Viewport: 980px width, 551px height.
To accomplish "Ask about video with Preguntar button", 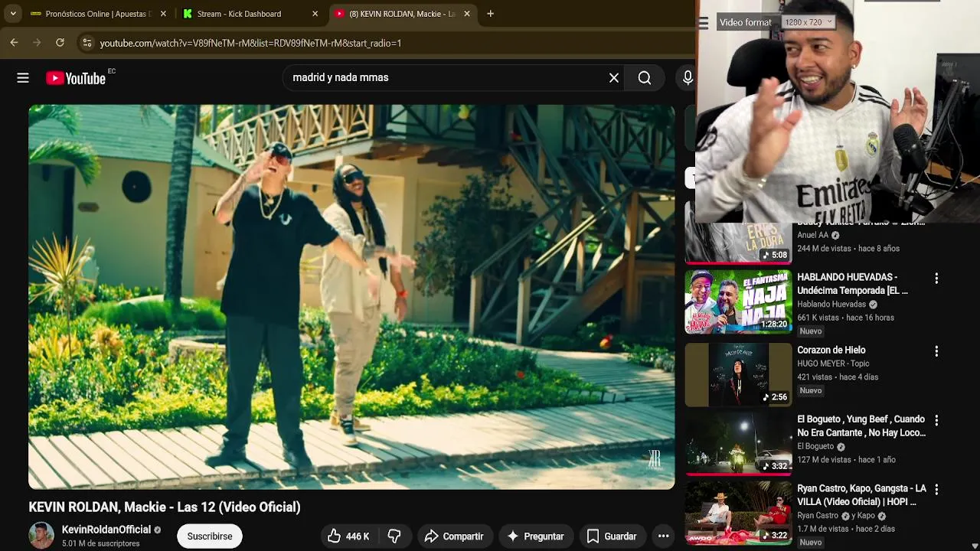I will click(535, 536).
